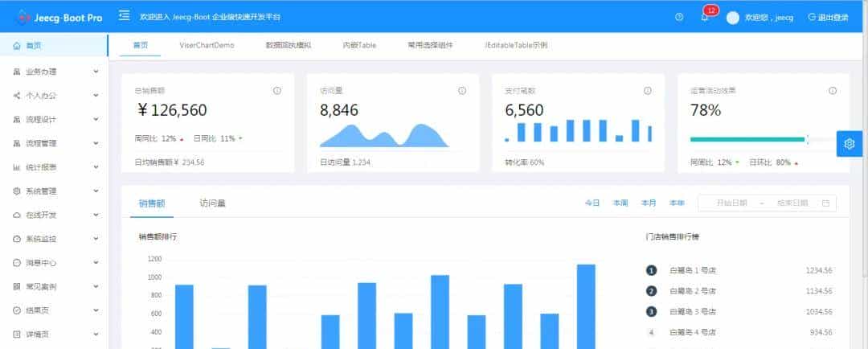Click rank badge 2 for 白鹭岛 2 号店

[651, 291]
